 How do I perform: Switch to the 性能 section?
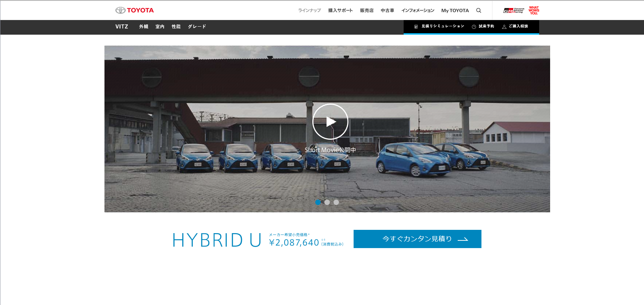pyautogui.click(x=176, y=27)
